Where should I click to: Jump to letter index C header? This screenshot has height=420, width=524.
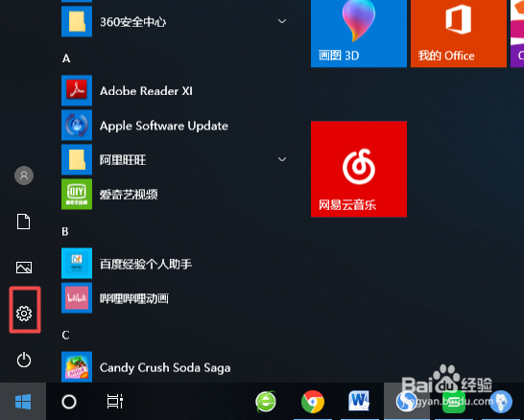(x=65, y=335)
